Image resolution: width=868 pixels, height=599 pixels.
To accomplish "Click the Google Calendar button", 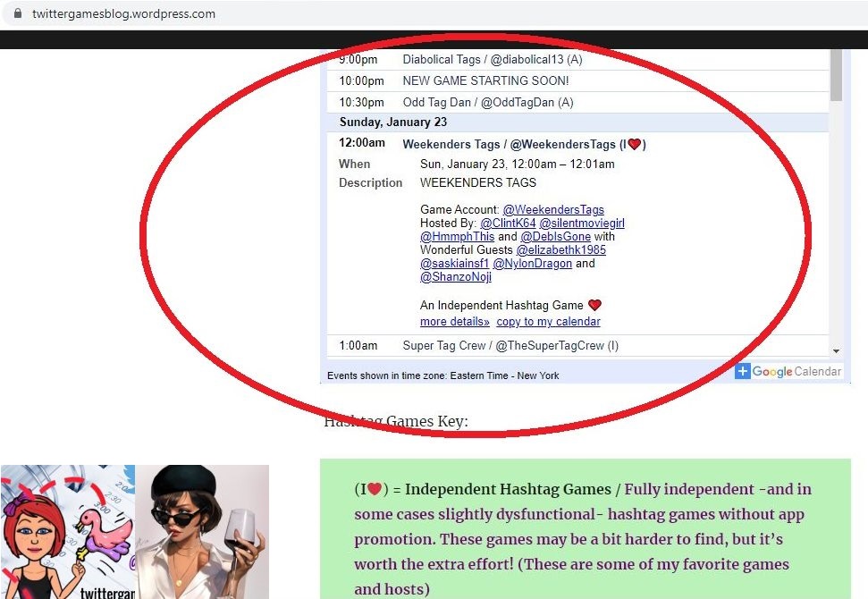I will (788, 371).
